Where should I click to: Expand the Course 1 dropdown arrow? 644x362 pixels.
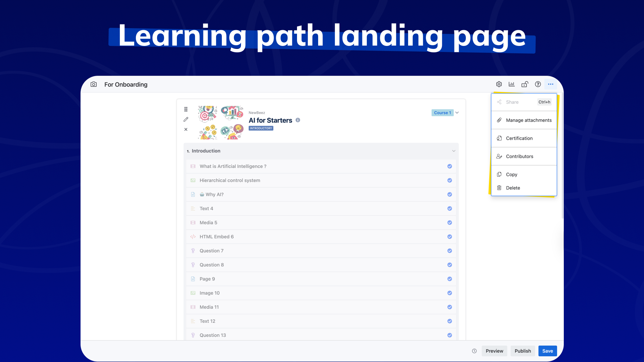(457, 113)
